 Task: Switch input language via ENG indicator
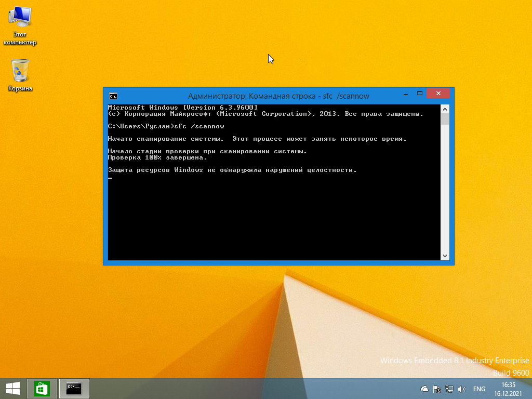point(479,389)
